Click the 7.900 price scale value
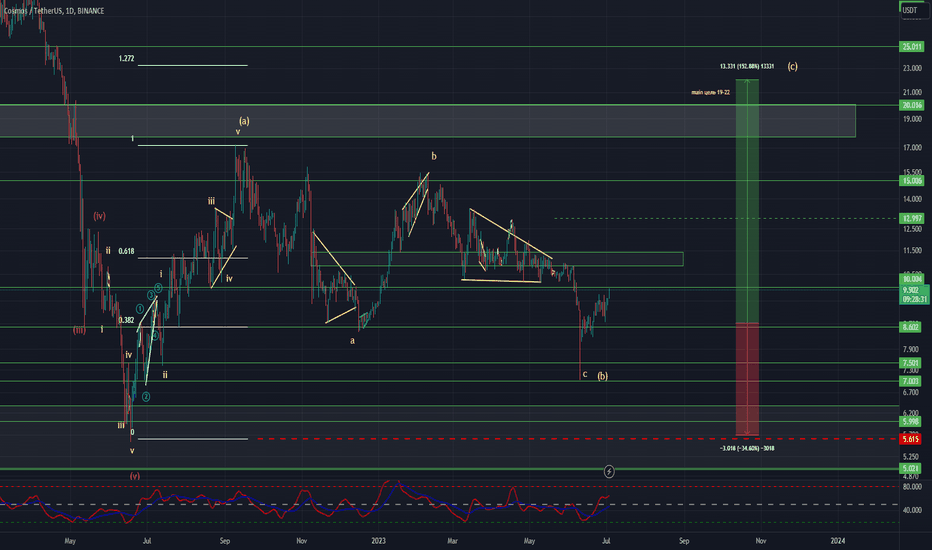932x550 pixels. (x=911, y=350)
